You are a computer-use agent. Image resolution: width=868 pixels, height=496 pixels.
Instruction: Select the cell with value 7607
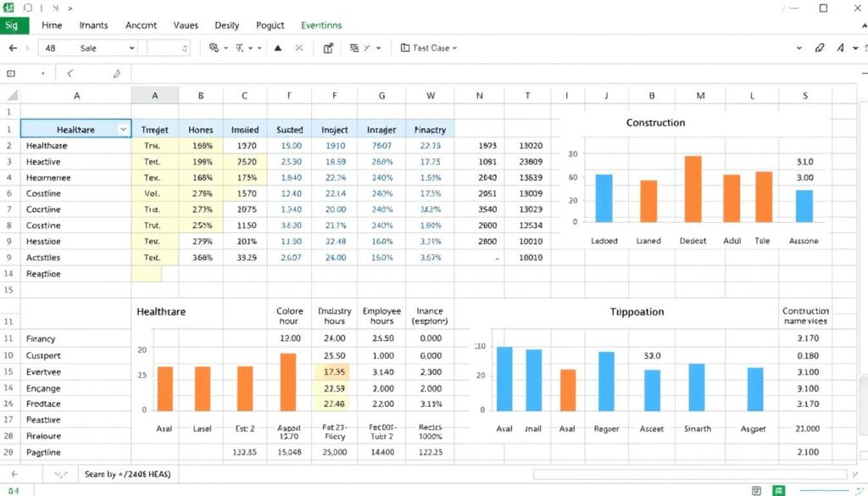click(381, 146)
